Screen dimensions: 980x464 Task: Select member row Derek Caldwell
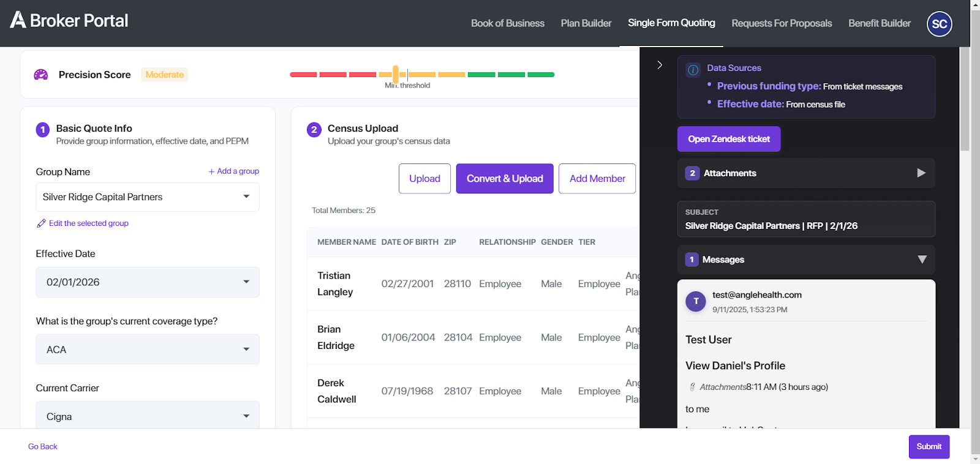coord(473,391)
